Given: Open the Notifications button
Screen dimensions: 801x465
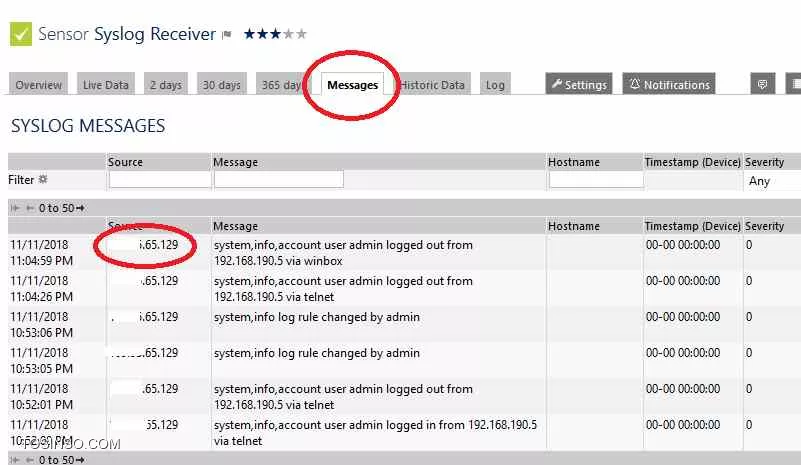Looking at the screenshot, I should (x=669, y=84).
